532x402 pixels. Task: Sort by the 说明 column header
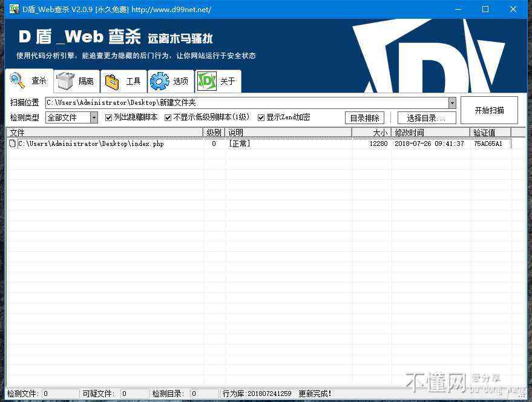point(288,133)
